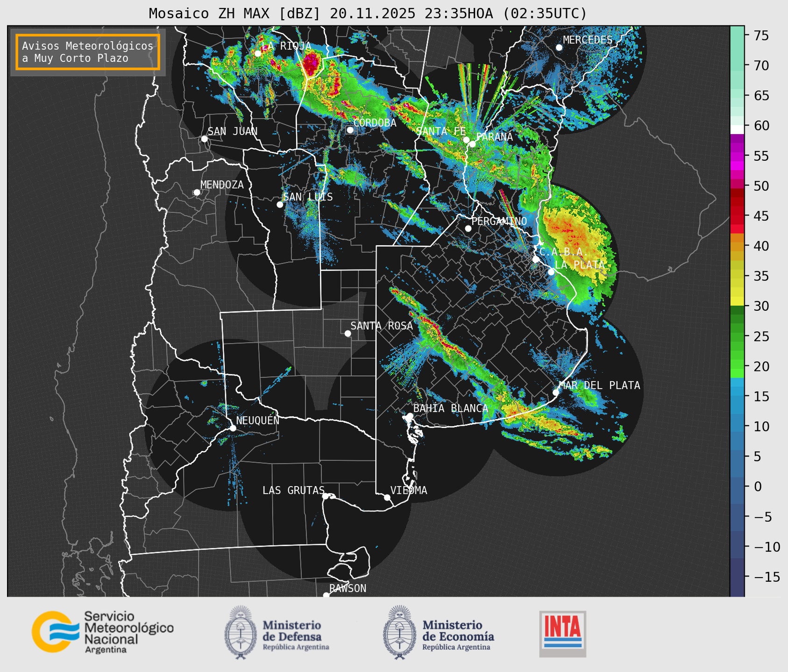Image resolution: width=788 pixels, height=672 pixels.
Task: Click the 45 label on the dBZ scale
Action: 761,216
